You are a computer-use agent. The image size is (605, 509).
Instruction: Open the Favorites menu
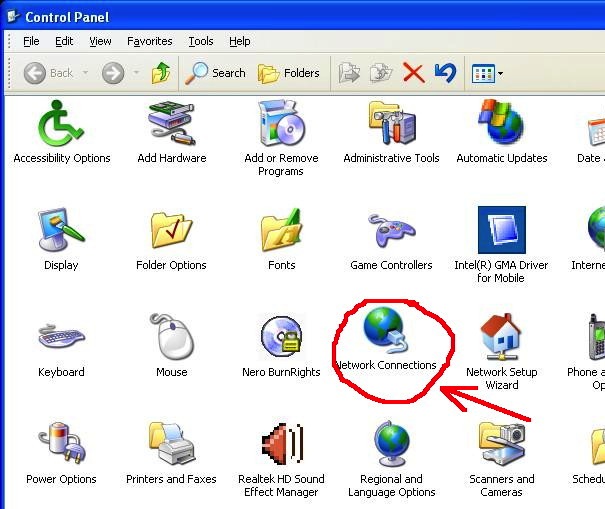[149, 41]
